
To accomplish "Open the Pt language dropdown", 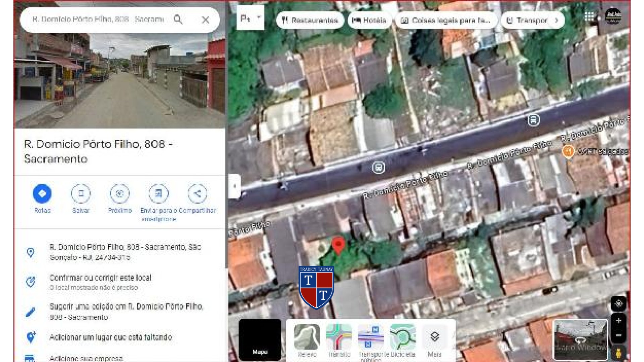I will point(250,18).
